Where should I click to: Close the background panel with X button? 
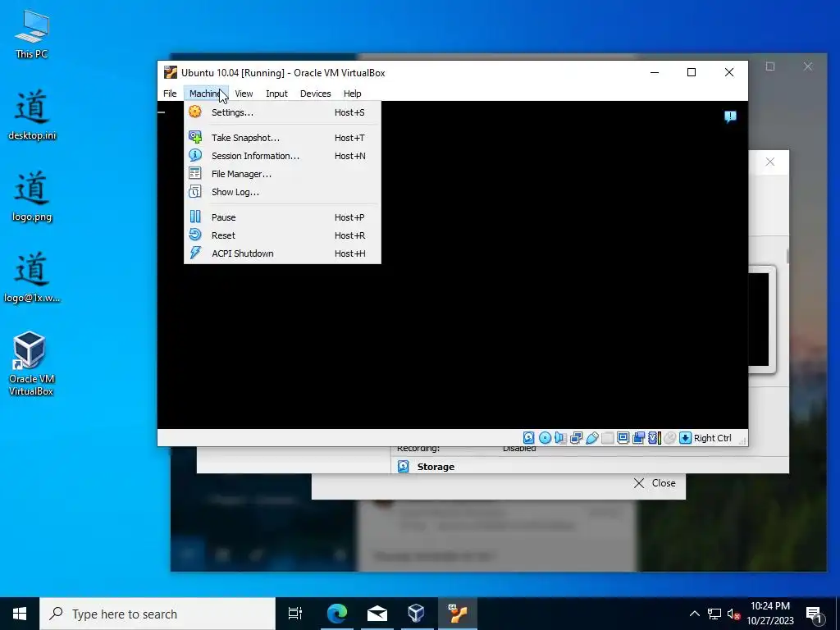[769, 162]
